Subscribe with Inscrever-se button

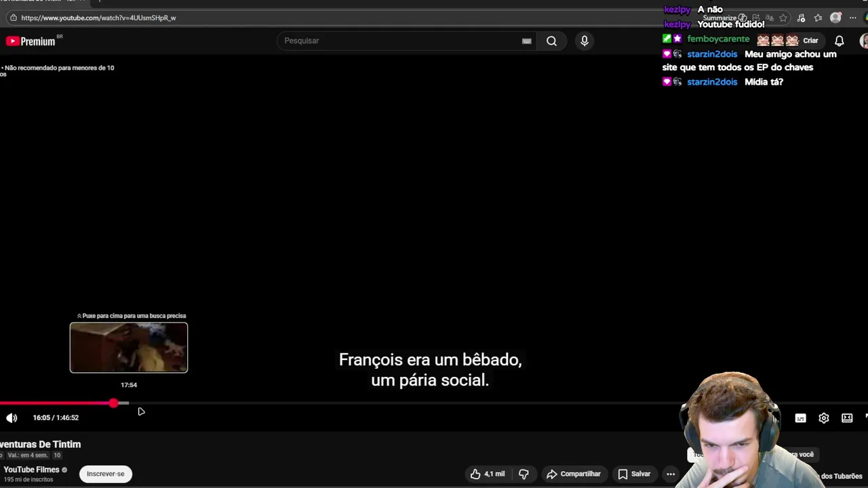(x=106, y=474)
